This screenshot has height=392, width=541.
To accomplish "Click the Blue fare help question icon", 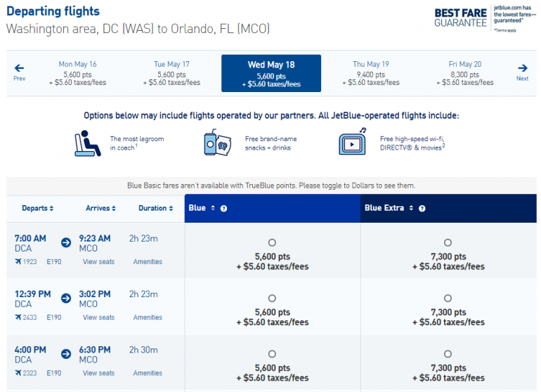I will pyautogui.click(x=224, y=209).
